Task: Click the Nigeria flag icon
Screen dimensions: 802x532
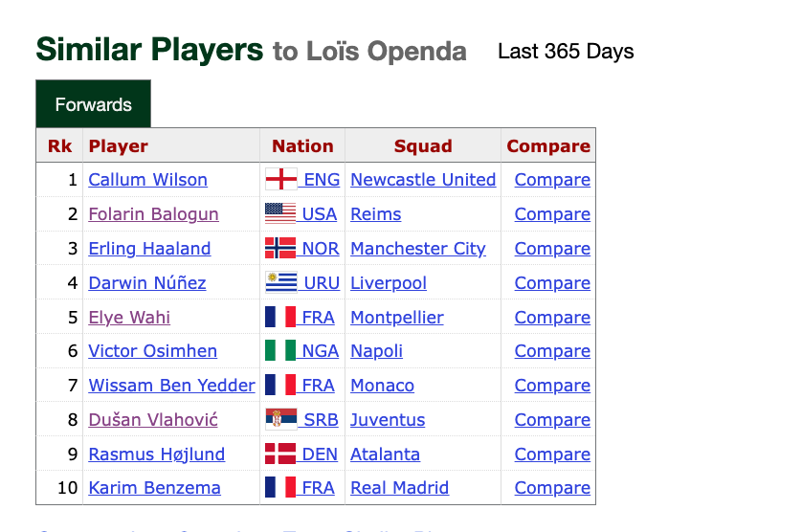Action: [x=280, y=351]
